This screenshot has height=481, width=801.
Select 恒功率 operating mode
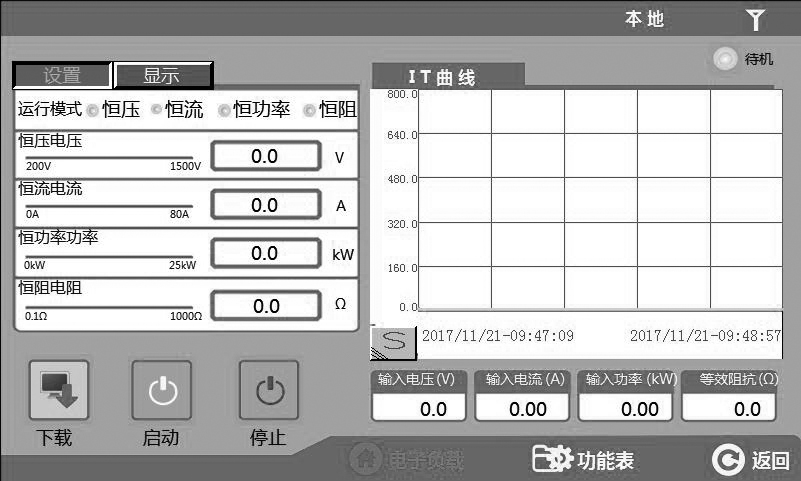pyautogui.click(x=225, y=110)
